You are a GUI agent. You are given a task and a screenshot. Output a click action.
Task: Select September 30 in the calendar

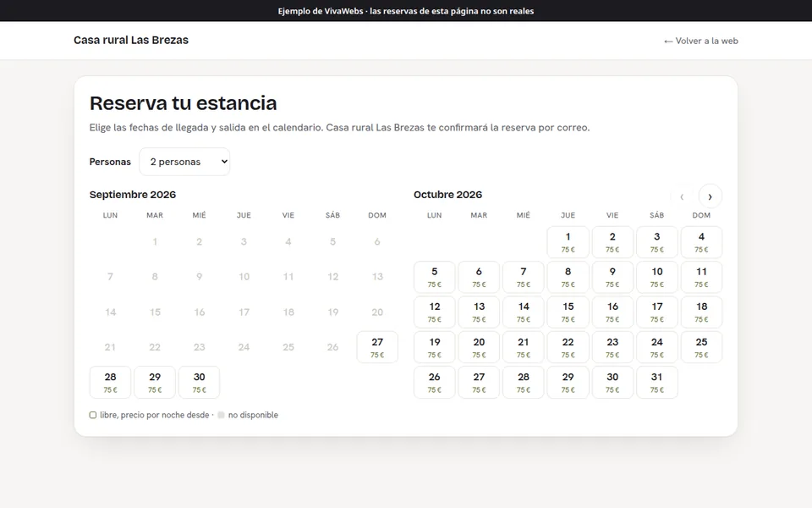(200, 383)
